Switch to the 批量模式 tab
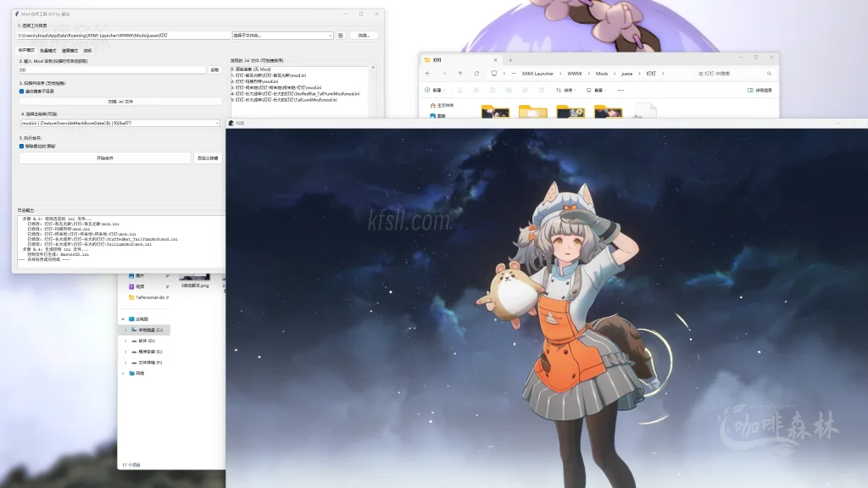This screenshot has height=488, width=868. coord(49,51)
